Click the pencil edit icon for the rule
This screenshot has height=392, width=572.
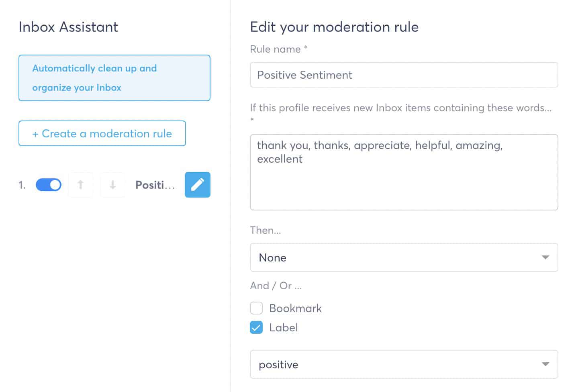[197, 185]
